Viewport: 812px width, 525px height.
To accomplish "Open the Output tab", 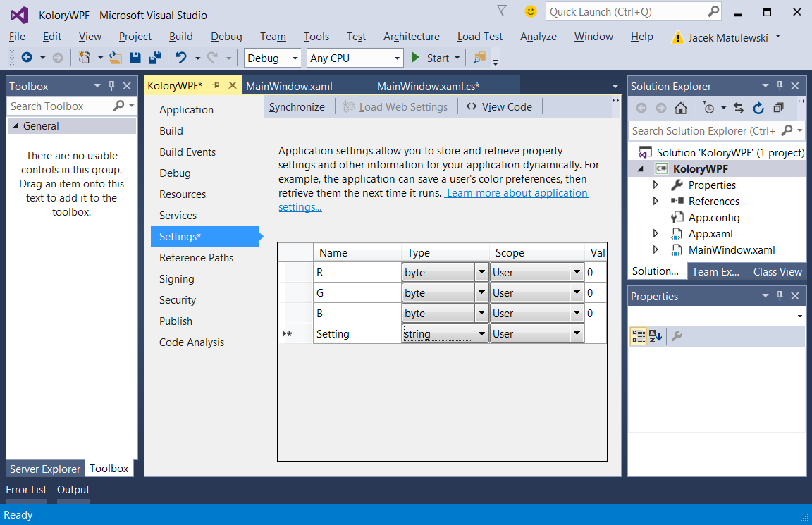I will click(x=73, y=489).
